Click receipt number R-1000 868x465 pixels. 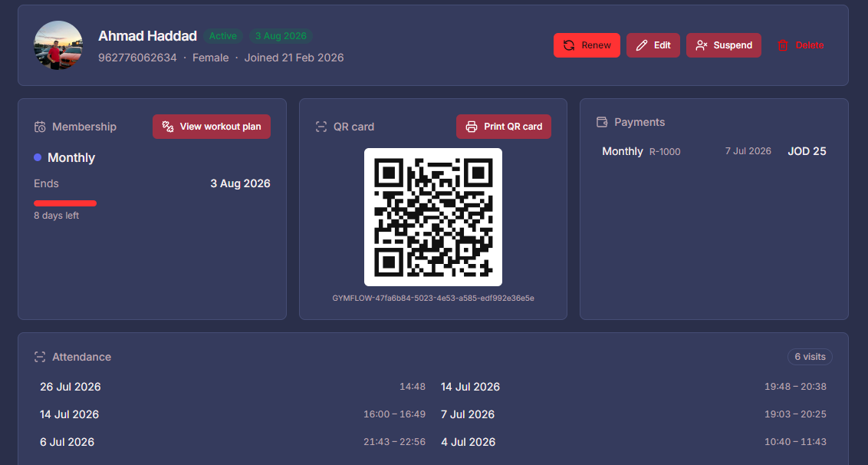point(665,152)
